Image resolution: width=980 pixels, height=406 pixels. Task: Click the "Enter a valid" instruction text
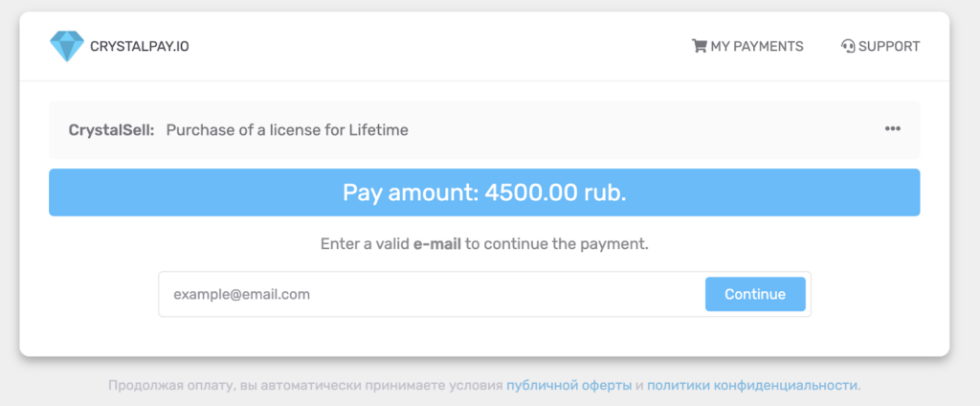click(366, 244)
